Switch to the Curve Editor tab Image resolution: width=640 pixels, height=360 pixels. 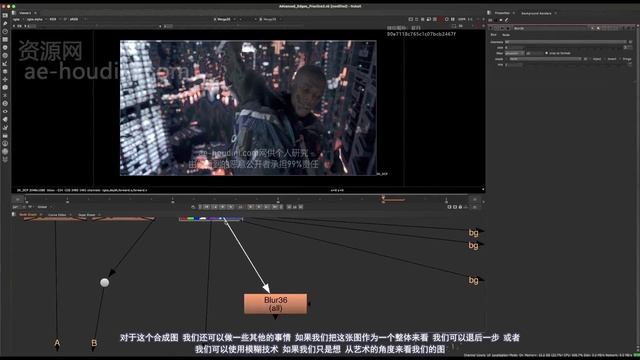(57, 215)
